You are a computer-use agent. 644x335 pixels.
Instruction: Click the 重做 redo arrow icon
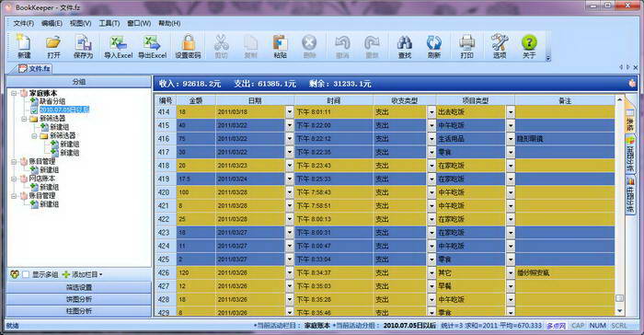[x=372, y=42]
